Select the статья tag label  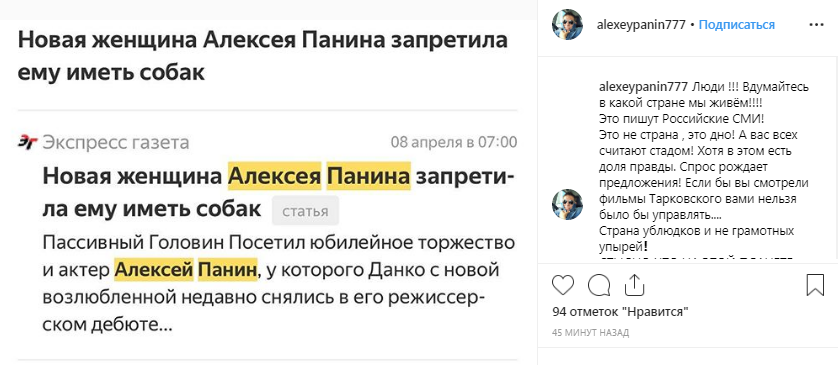(x=305, y=211)
